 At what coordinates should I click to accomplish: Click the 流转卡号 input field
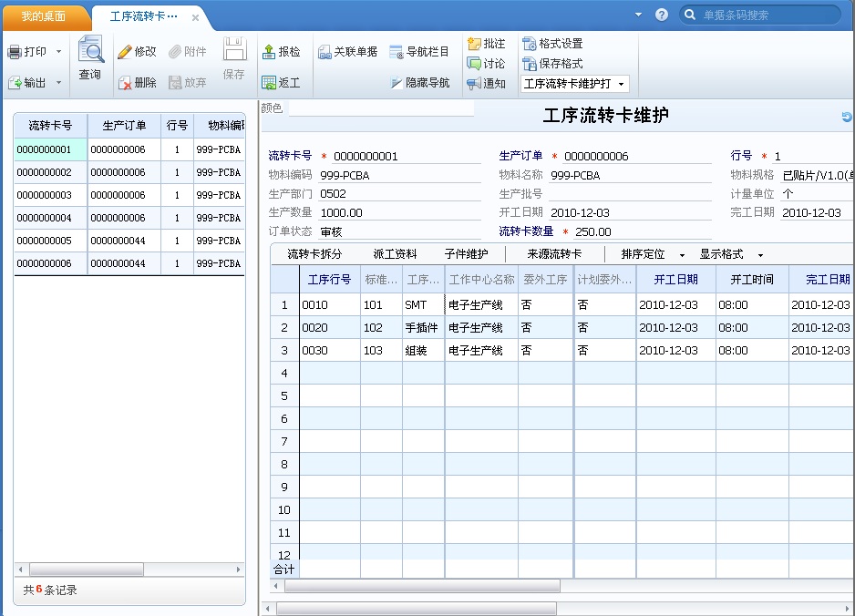click(407, 157)
